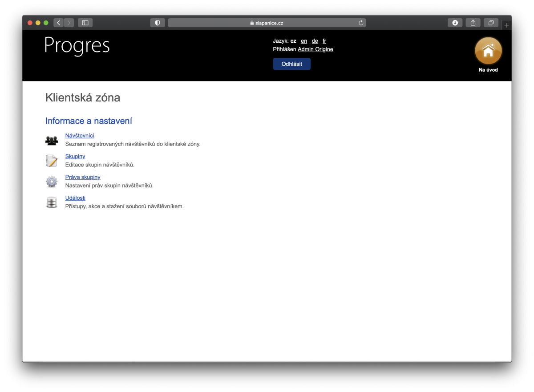The height and width of the screenshot is (392, 534).
Task: Open the Admin Origine profile link
Action: (316, 49)
